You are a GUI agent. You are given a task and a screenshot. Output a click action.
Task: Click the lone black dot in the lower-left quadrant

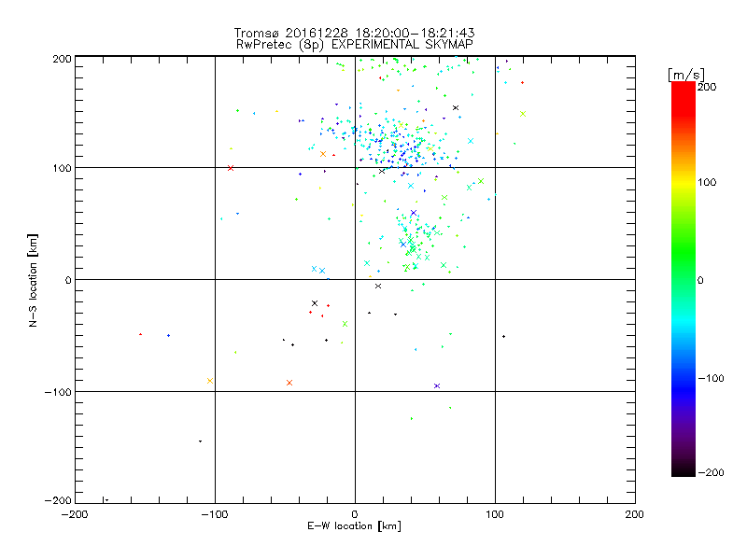pyautogui.click(x=200, y=441)
